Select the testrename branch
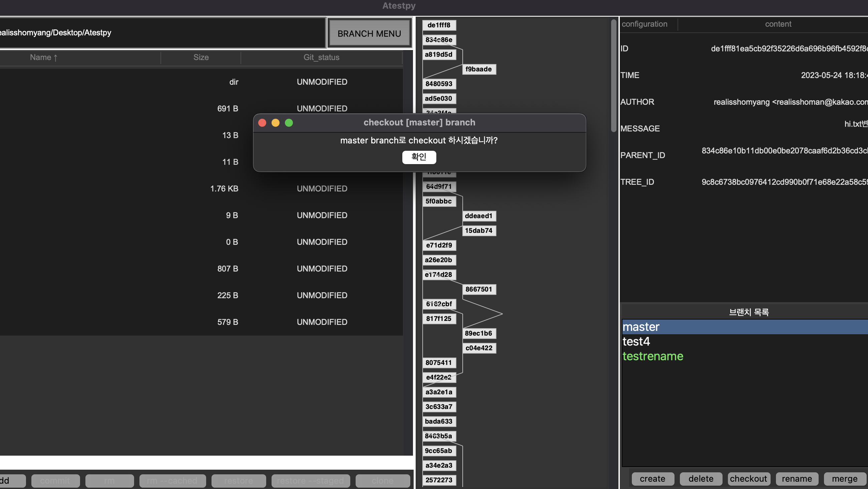The image size is (868, 489). pyautogui.click(x=653, y=356)
